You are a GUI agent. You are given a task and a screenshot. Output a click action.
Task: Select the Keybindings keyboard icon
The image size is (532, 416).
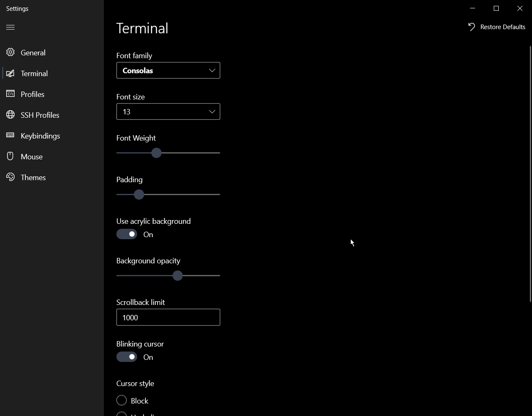(x=10, y=136)
